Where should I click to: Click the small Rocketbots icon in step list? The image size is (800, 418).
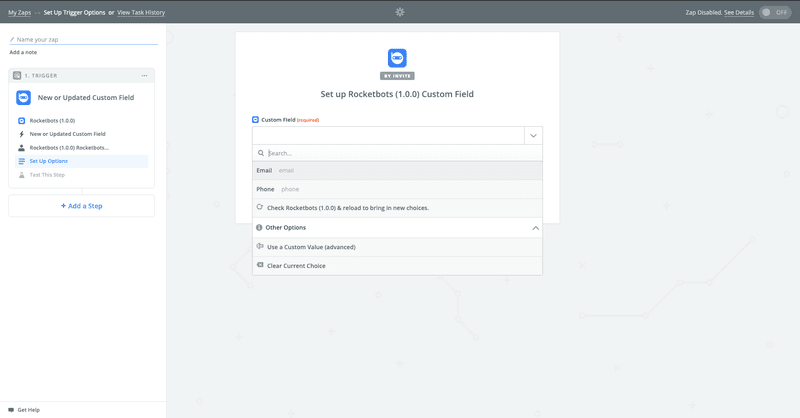pyautogui.click(x=21, y=121)
